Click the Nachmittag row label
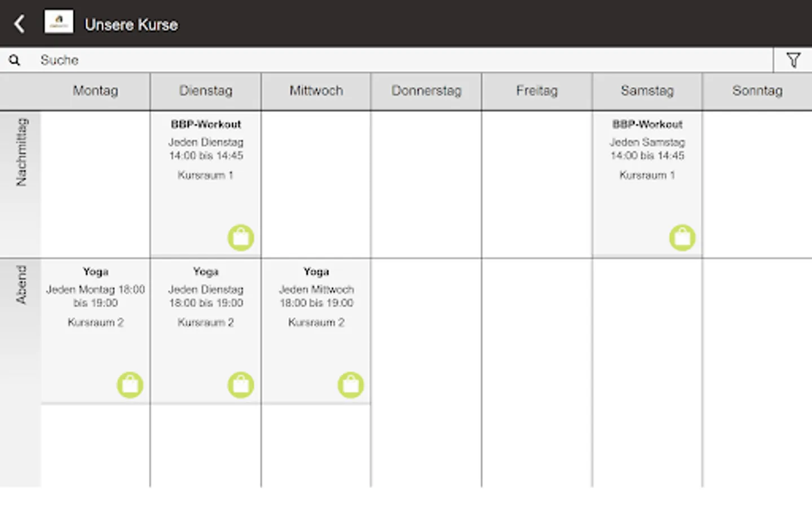This screenshot has height=508, width=812. tap(21, 152)
